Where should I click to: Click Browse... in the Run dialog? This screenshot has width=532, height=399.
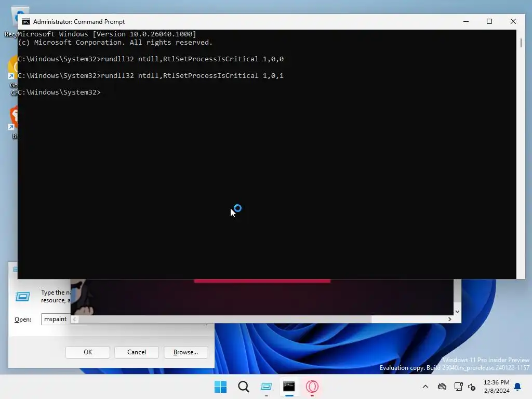tap(185, 352)
